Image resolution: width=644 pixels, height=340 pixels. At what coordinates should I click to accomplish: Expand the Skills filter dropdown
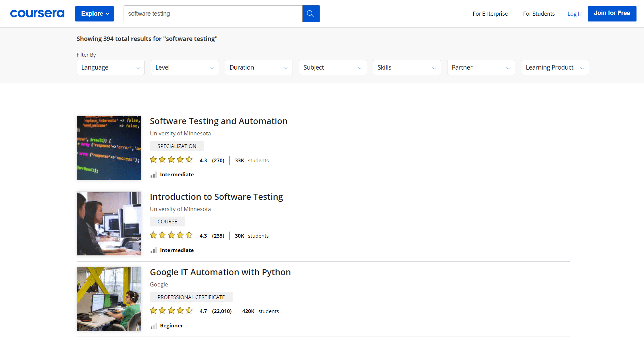click(407, 68)
